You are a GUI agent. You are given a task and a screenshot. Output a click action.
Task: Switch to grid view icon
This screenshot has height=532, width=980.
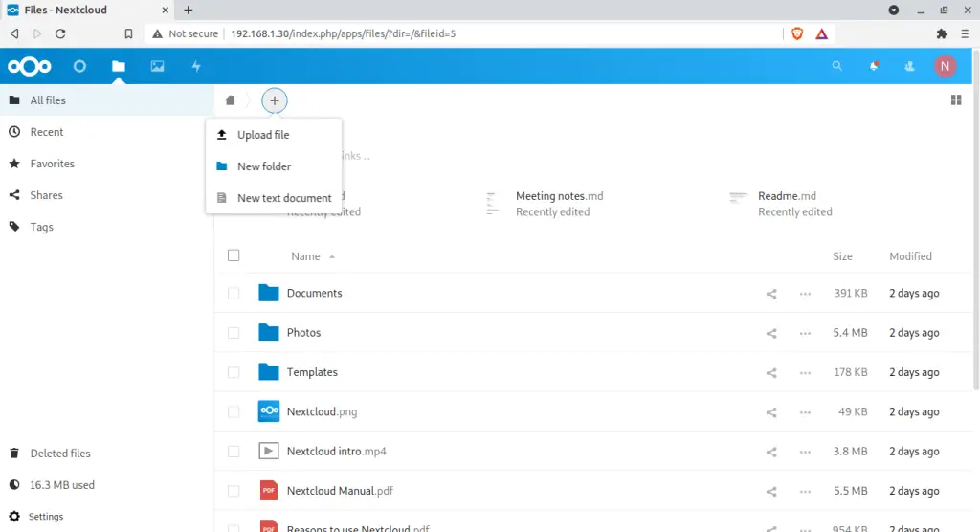pyautogui.click(x=956, y=100)
